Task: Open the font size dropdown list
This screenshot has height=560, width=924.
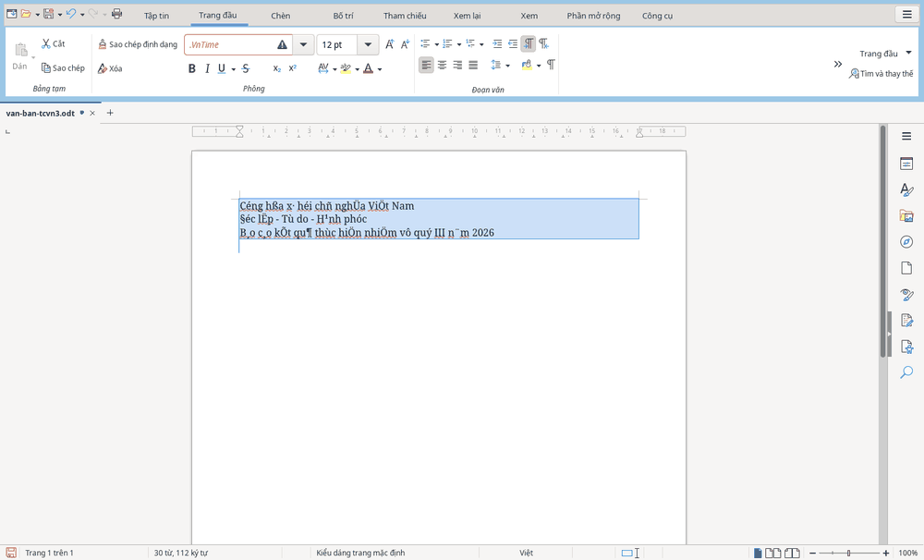Action: pos(368,44)
